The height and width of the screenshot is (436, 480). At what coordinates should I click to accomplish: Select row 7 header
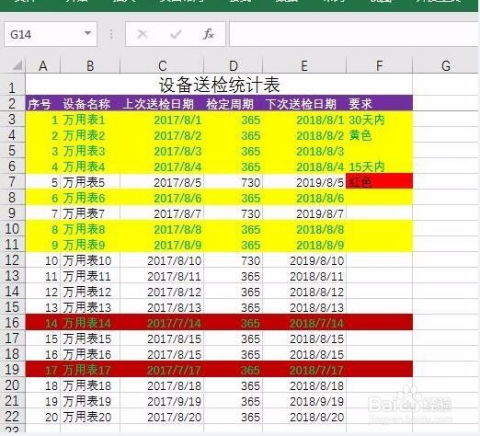[12, 182]
